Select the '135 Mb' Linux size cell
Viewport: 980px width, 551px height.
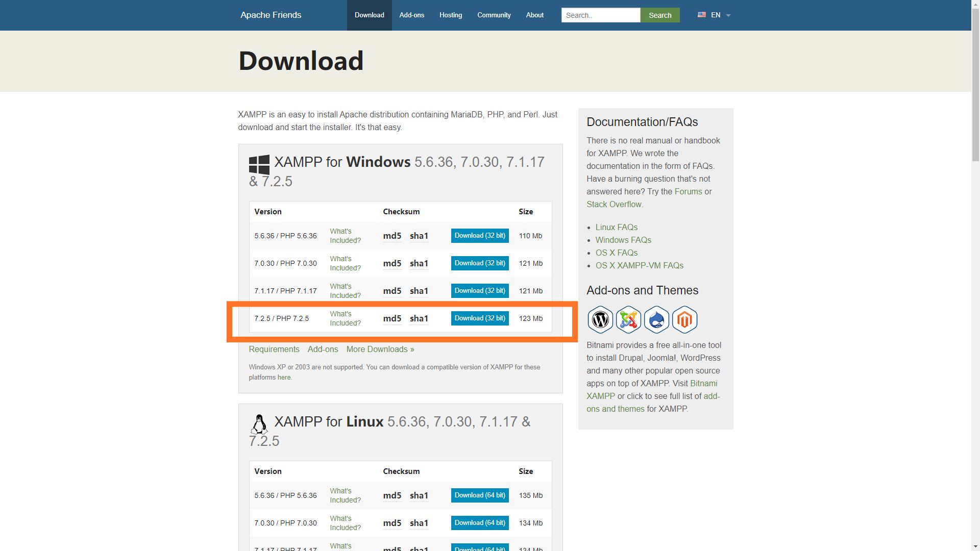(x=530, y=495)
